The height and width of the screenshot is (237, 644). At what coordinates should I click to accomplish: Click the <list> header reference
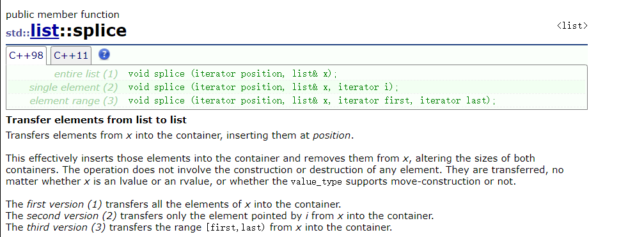click(572, 26)
